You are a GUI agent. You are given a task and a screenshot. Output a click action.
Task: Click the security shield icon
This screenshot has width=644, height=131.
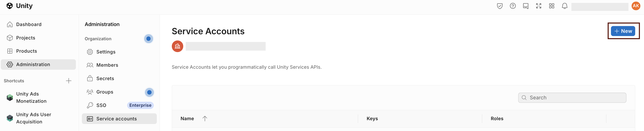point(500,6)
